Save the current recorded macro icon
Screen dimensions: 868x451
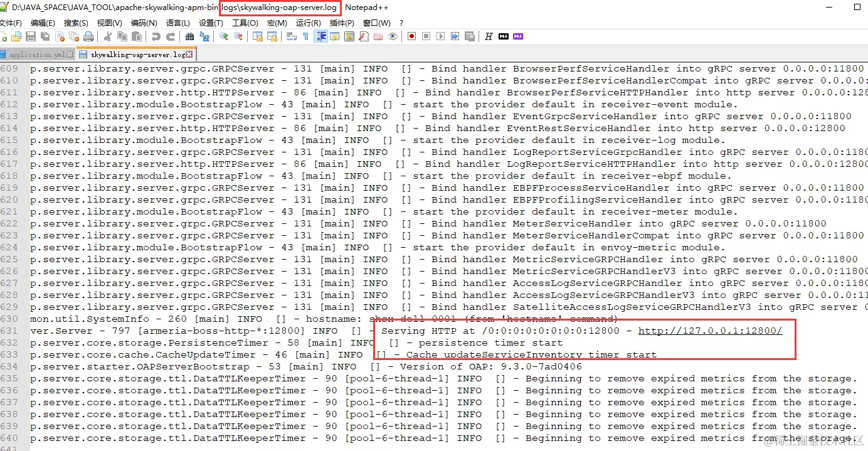click(x=470, y=36)
